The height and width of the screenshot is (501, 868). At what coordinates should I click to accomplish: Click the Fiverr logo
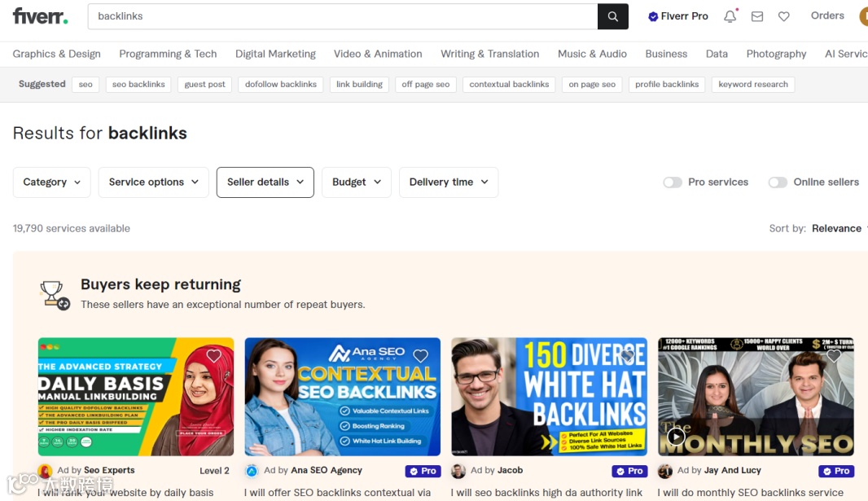tap(41, 16)
